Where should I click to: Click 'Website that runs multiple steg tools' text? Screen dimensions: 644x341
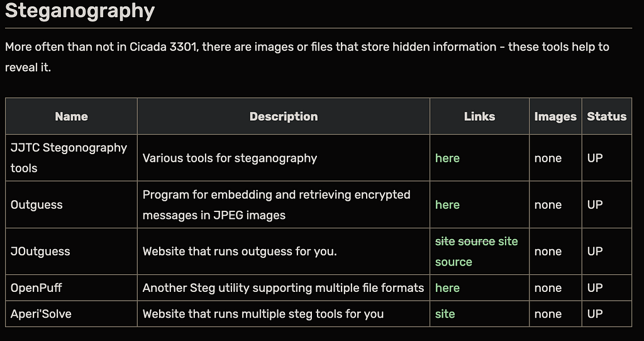click(263, 314)
